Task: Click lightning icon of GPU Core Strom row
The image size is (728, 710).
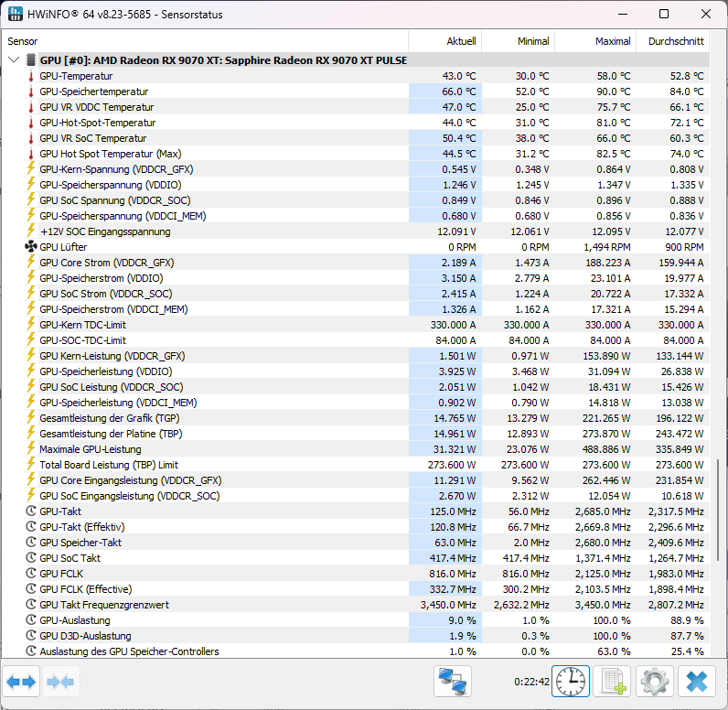Action: coord(31,263)
